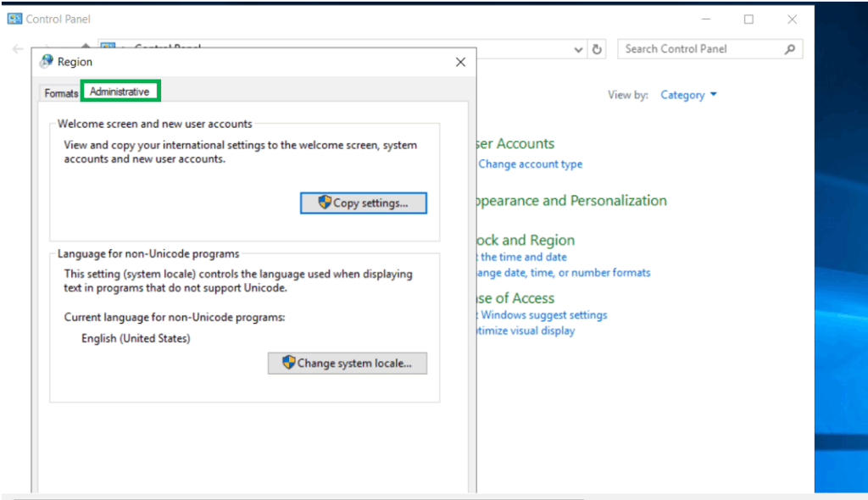
Task: Select the Administrative tab
Action: [x=120, y=92]
